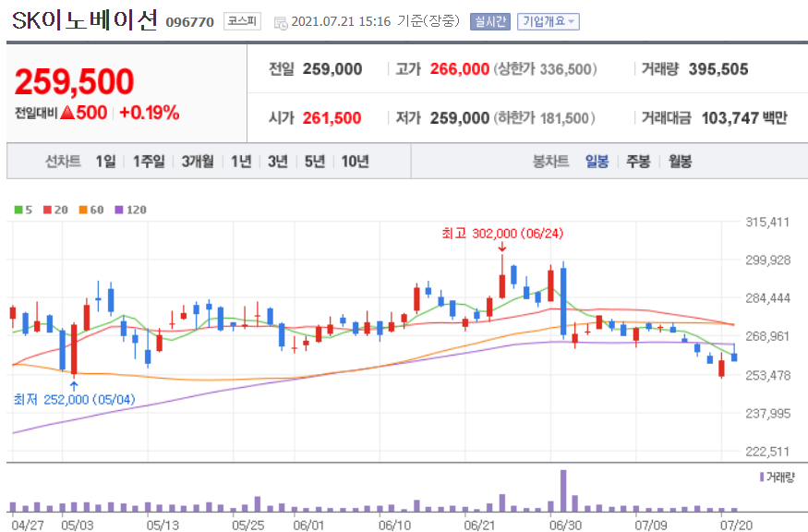Click the 06/10 x-axis date label
The width and height of the screenshot is (808, 532).
pyautogui.click(x=394, y=526)
